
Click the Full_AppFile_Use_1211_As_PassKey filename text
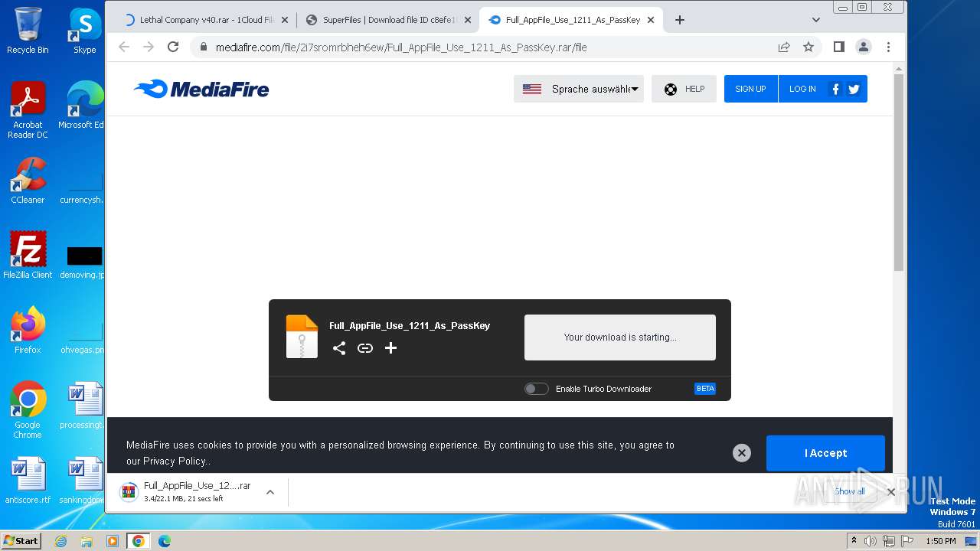(x=410, y=325)
